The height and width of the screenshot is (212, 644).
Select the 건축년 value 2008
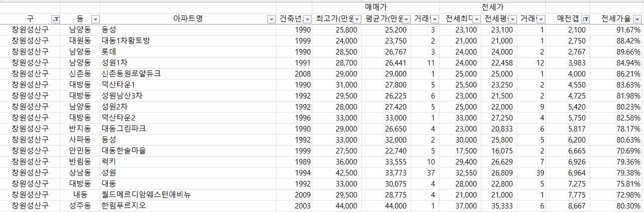295,73
